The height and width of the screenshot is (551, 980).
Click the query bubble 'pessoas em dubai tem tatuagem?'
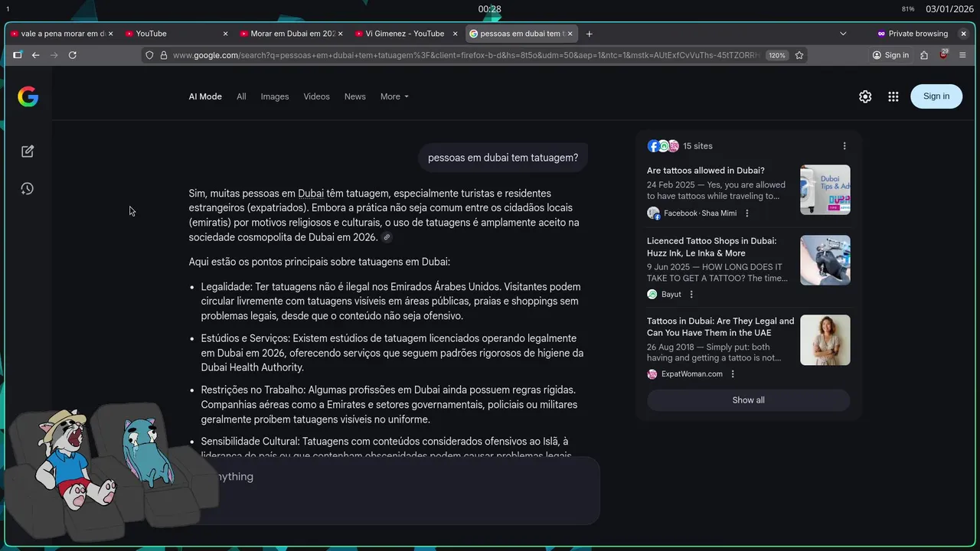click(503, 158)
